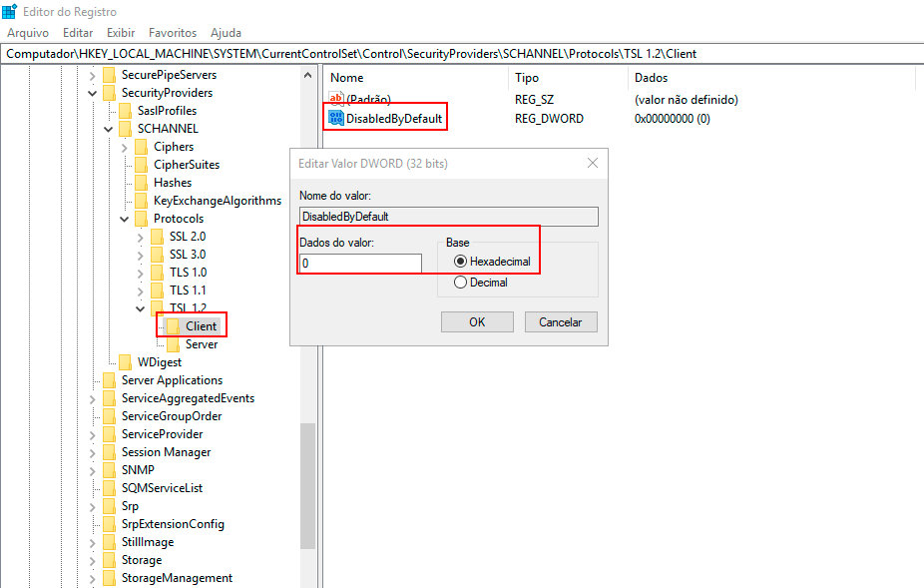
Task: Select the KeyExchangeAlgorithms folder icon
Action: pos(141,201)
